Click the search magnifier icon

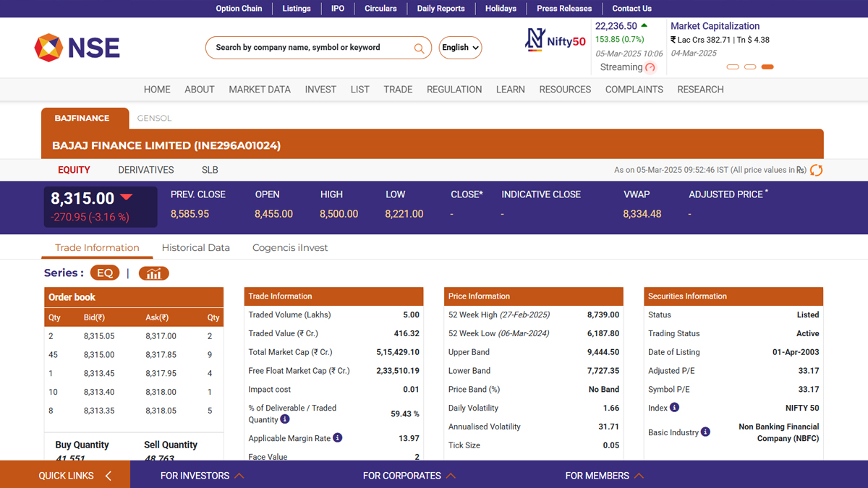click(419, 48)
